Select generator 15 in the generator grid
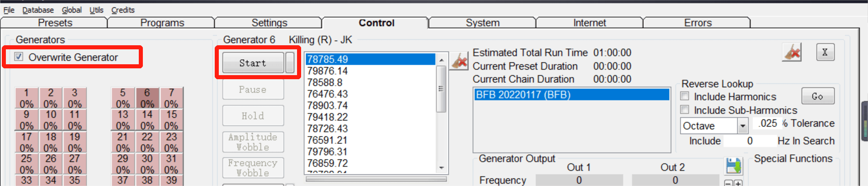The height and width of the screenshot is (186, 868). tap(171, 120)
